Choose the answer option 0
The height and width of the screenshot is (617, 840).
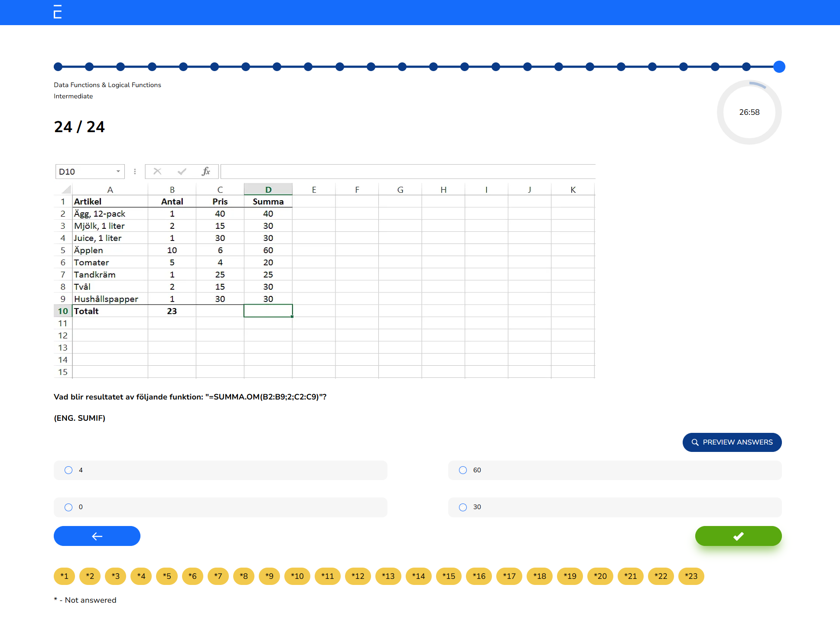[68, 507]
